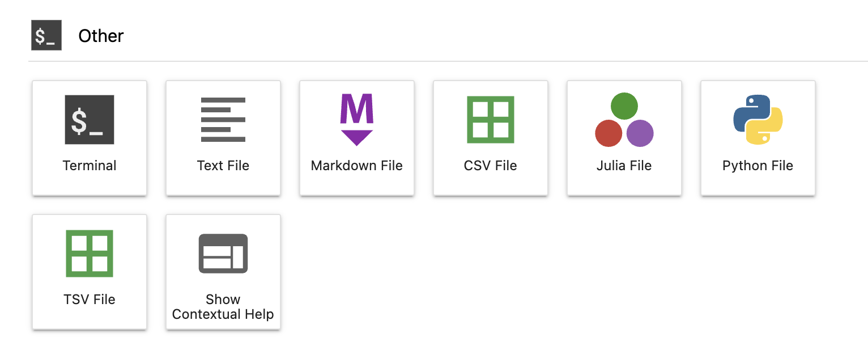The image size is (868, 354).
Task: Launch a new Markdown File
Action: click(x=356, y=138)
